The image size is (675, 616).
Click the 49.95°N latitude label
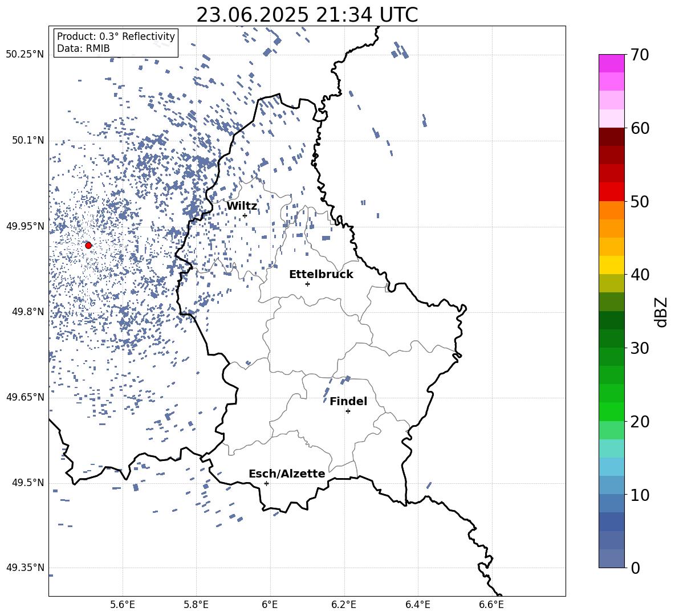coord(25,226)
